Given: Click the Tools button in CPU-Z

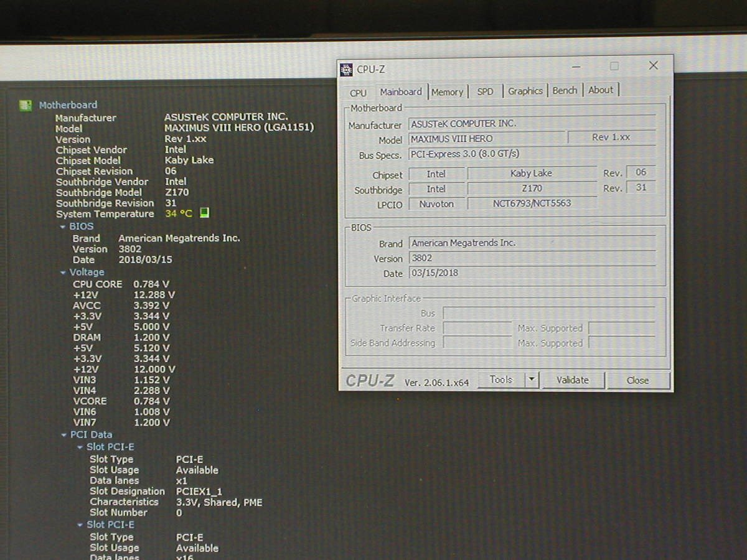Looking at the screenshot, I should pyautogui.click(x=501, y=380).
